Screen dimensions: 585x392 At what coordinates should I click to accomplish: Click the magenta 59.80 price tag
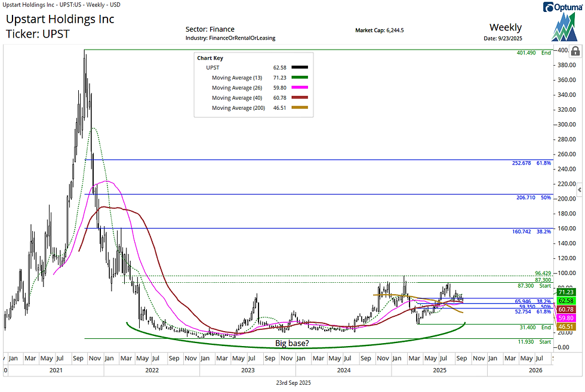tap(566, 318)
